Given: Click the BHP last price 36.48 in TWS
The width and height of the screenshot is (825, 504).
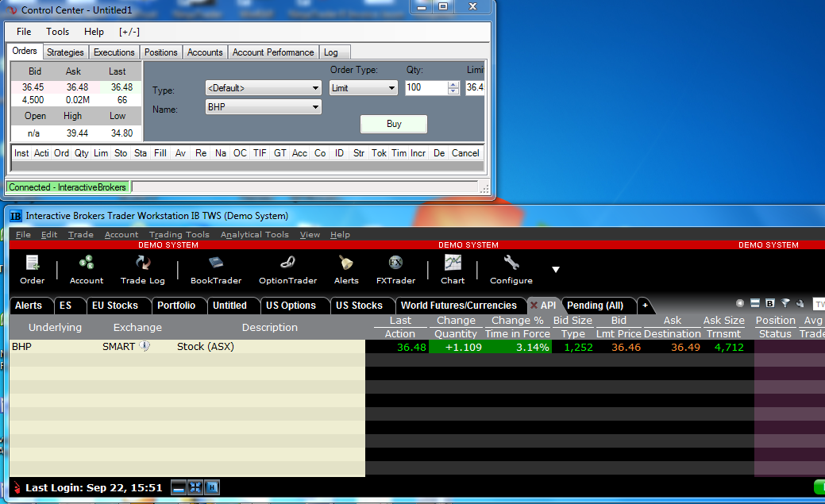Looking at the screenshot, I should (411, 347).
